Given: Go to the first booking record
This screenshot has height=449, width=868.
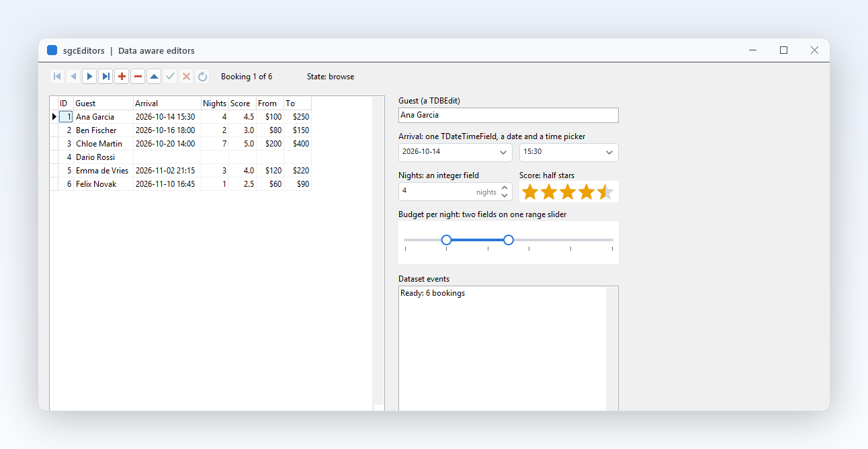Looking at the screenshot, I should coord(57,77).
